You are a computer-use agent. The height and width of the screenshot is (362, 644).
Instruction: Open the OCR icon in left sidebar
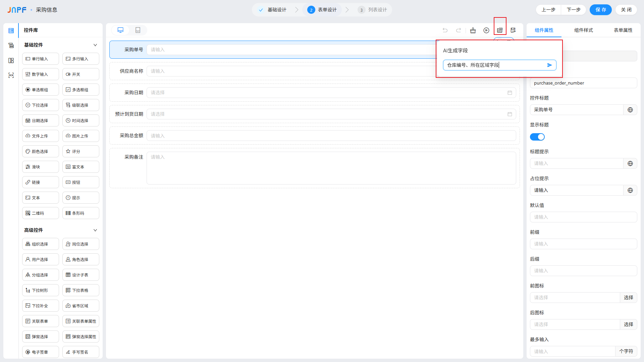(11, 75)
